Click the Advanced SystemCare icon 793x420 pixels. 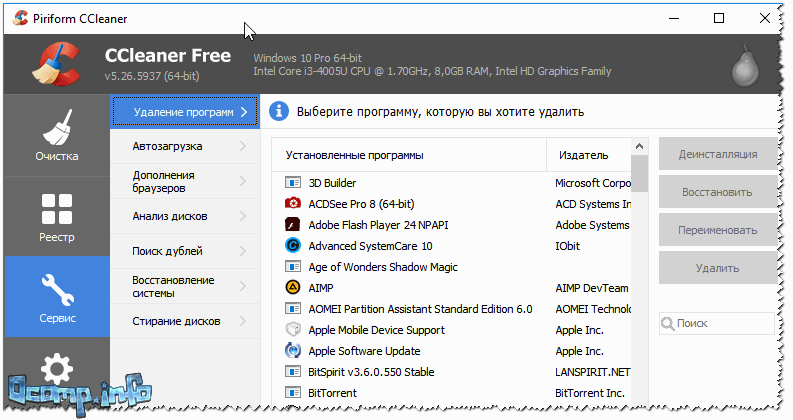(x=293, y=245)
